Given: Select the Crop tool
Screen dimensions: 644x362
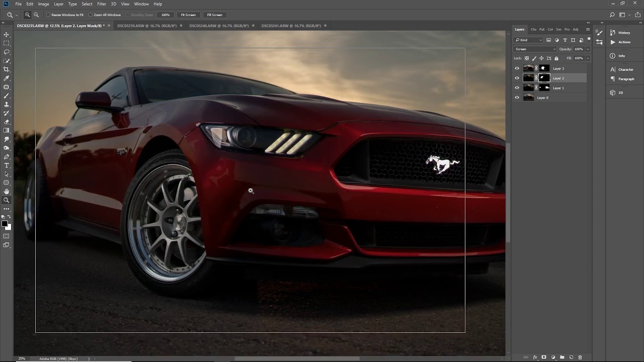Looking at the screenshot, I should pos(7,69).
